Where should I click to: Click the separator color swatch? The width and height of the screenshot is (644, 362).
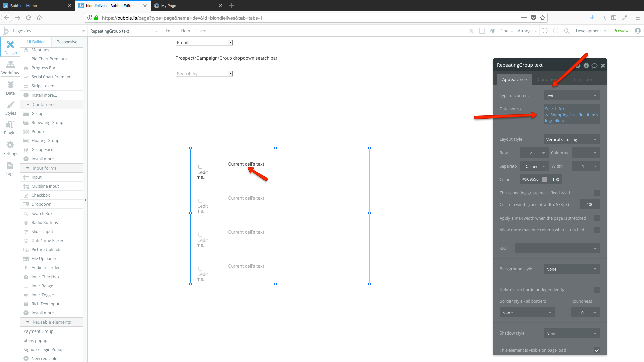tap(544, 179)
